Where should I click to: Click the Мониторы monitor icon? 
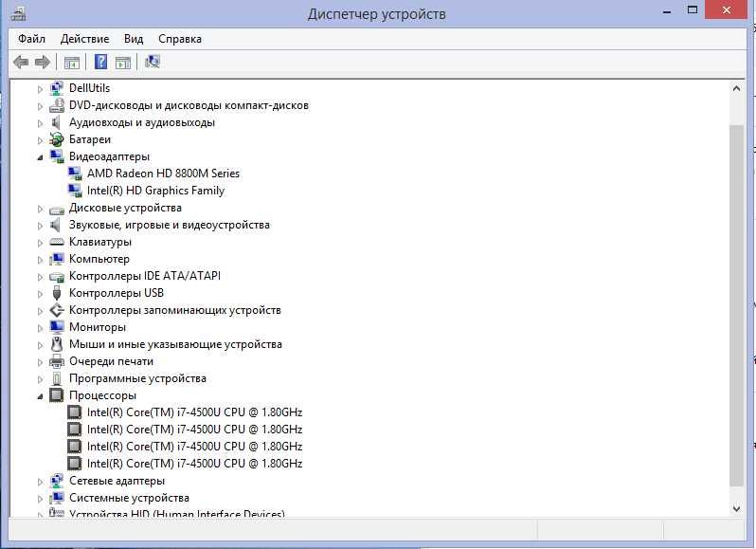coord(57,327)
